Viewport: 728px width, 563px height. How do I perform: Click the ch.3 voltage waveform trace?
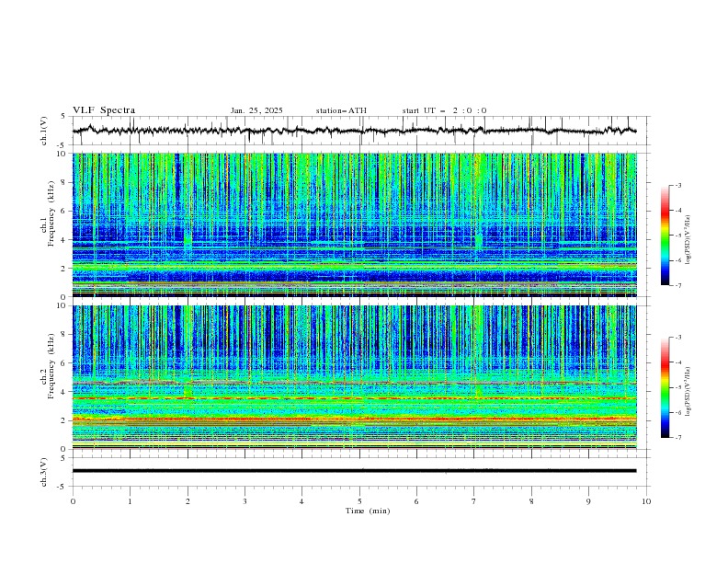354,471
